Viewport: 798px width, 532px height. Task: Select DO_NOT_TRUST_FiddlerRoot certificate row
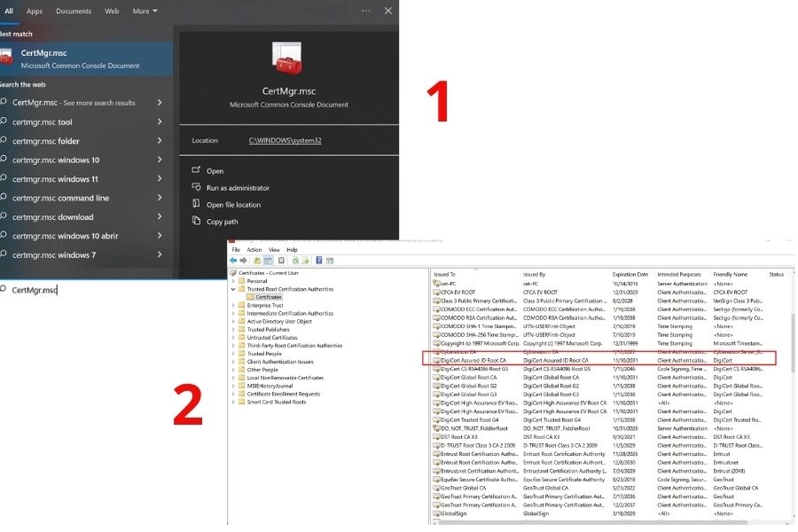click(x=599, y=428)
